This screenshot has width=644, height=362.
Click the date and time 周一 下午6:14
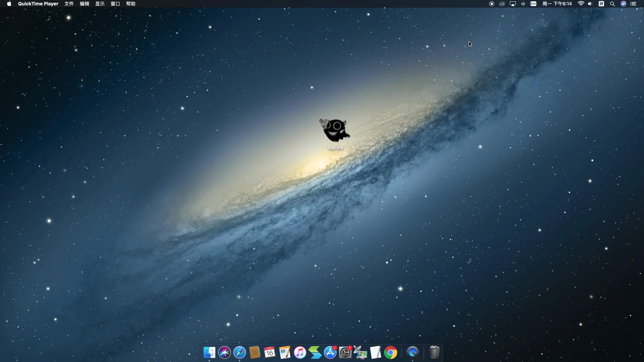[557, 4]
